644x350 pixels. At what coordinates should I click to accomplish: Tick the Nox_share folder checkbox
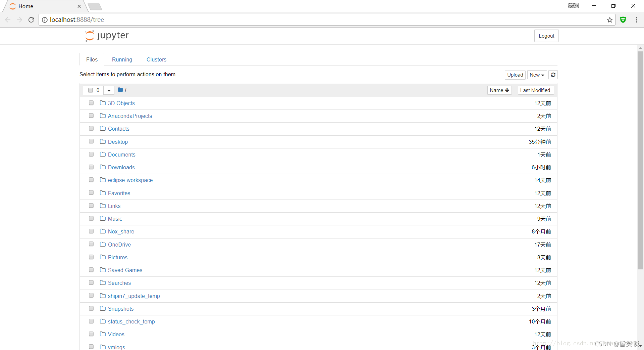tap(91, 231)
